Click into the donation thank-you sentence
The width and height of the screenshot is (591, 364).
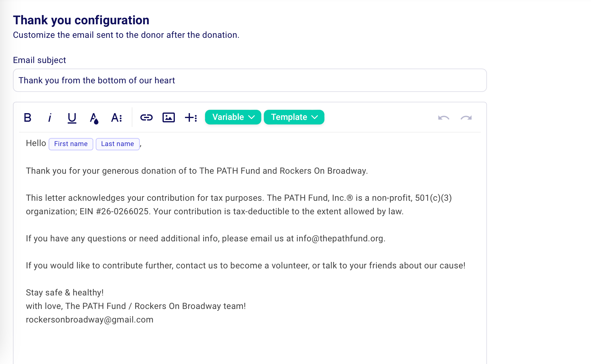click(197, 171)
